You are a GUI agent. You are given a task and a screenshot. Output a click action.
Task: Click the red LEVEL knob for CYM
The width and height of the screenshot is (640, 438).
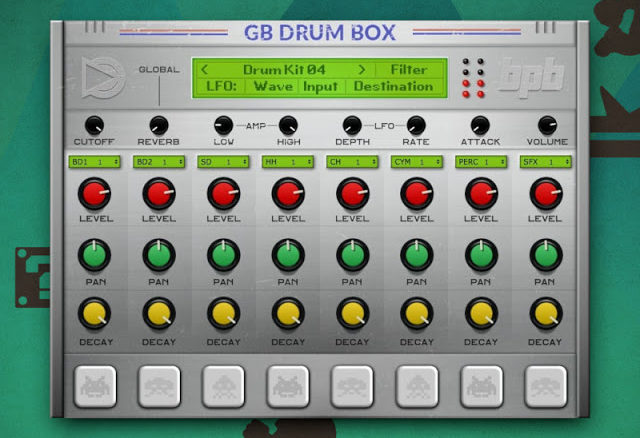point(417,193)
